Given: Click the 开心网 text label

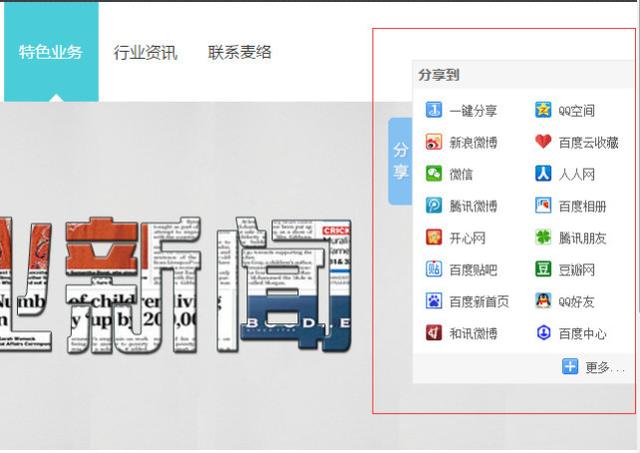Looking at the screenshot, I should (x=467, y=238).
